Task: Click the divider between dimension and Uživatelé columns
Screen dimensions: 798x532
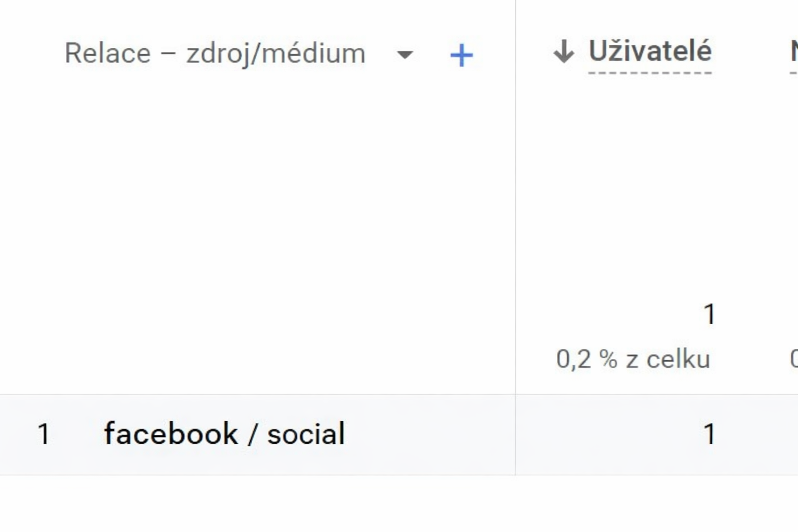Action: (515, 208)
